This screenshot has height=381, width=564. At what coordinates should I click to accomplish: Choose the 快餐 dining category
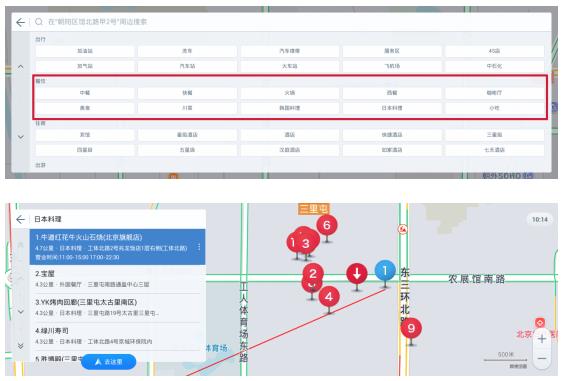click(x=187, y=93)
